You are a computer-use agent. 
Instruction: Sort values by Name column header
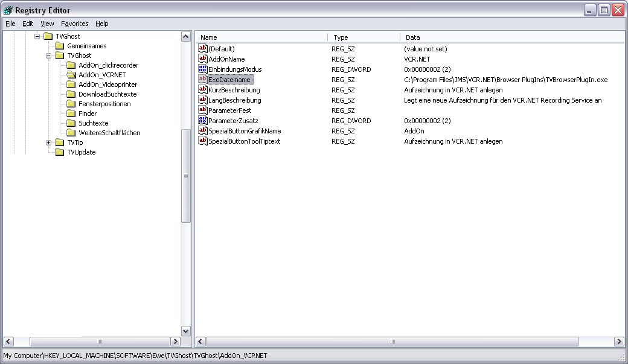pyautogui.click(x=261, y=37)
